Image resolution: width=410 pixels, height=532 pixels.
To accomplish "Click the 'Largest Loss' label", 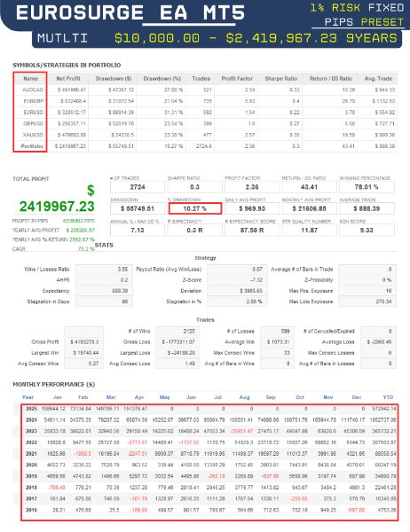I will 135,353.
